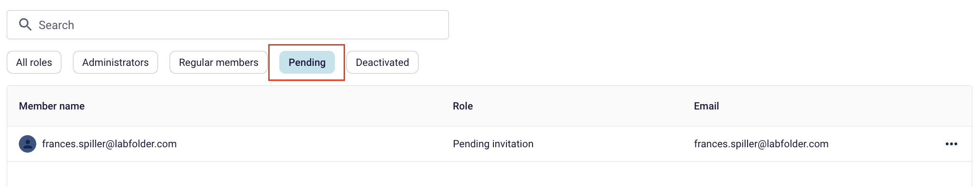Show only Regular members
980x187 pixels.
coord(218,62)
